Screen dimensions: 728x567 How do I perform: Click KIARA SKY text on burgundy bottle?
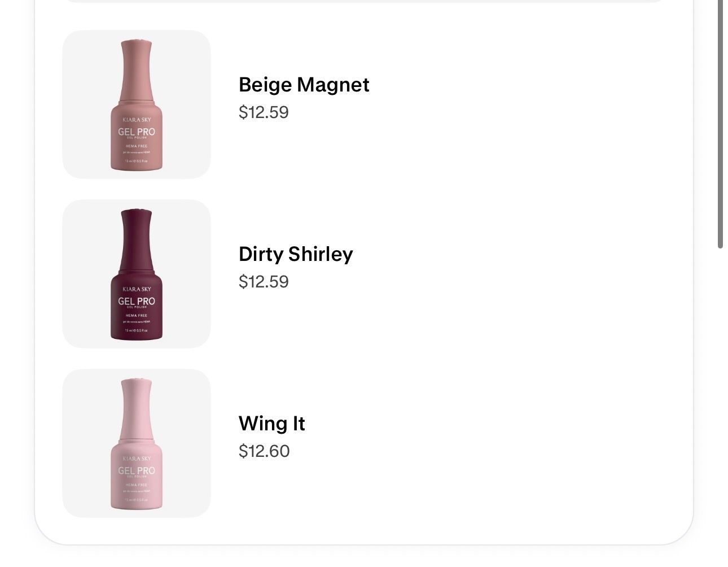point(137,289)
